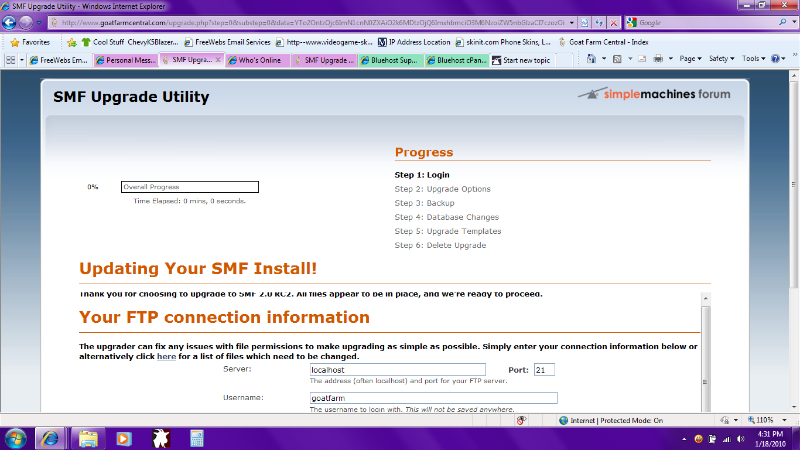The image size is (800, 450).
Task: Click the Home icon in command bar
Action: tap(591, 59)
